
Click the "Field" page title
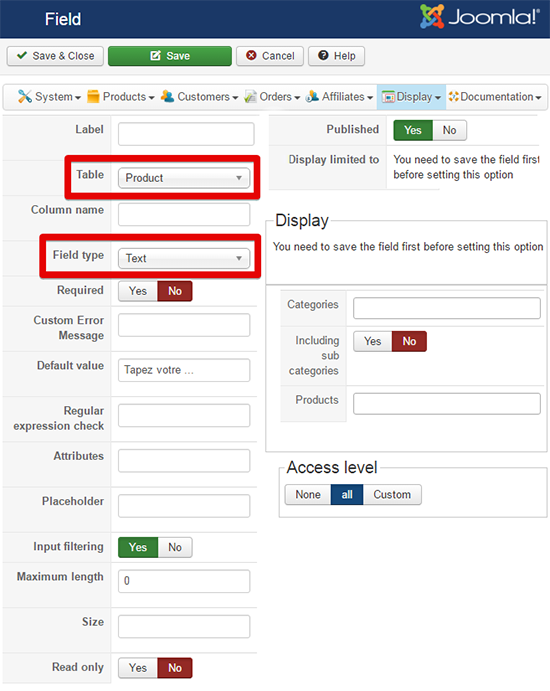[63, 19]
